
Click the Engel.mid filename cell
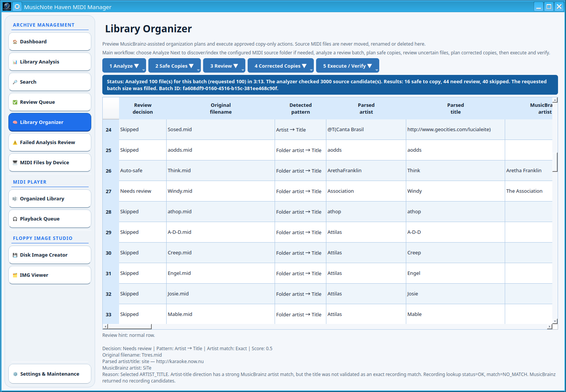pos(221,273)
